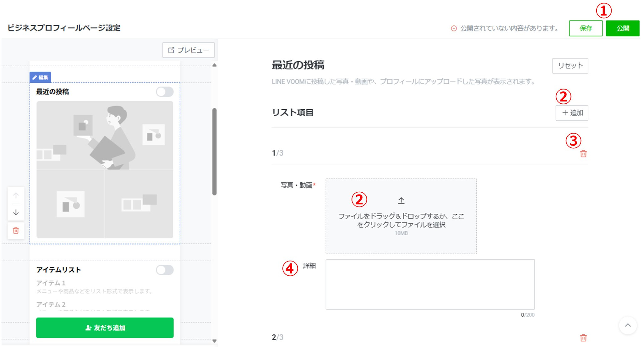Publish the page with the 公開 button
The height and width of the screenshot is (347, 644).
(623, 28)
